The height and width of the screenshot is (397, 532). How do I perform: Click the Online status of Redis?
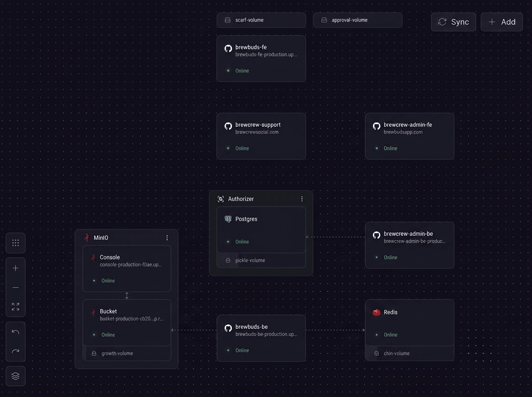point(391,335)
